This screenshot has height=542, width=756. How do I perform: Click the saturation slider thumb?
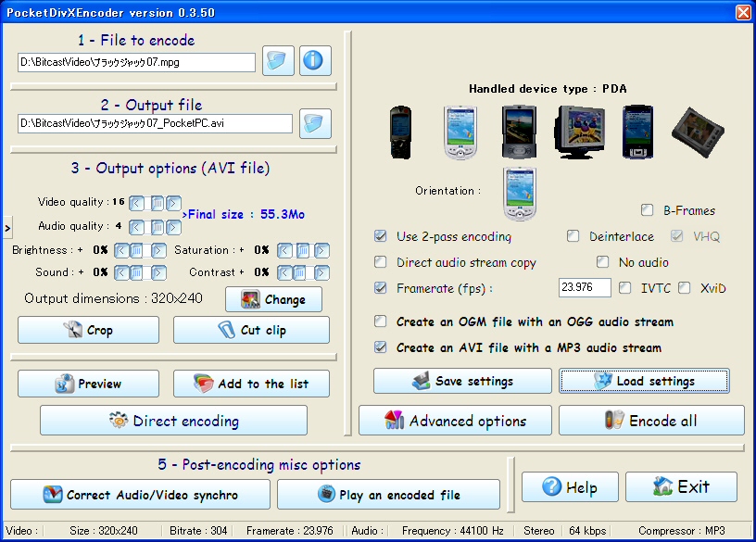coord(303,250)
